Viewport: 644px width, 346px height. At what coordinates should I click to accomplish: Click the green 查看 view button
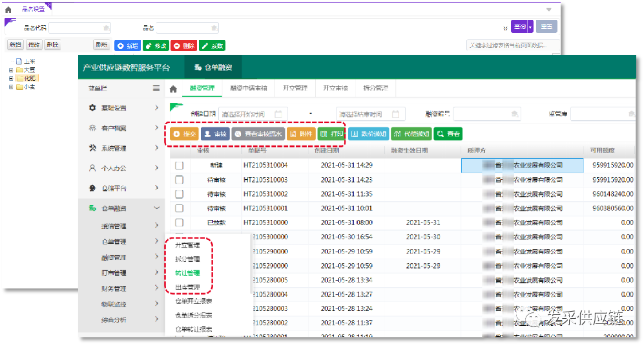(448, 134)
